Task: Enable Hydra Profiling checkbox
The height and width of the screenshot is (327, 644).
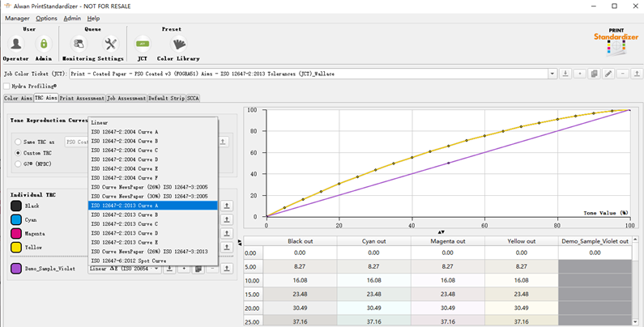Action: pos(6,86)
